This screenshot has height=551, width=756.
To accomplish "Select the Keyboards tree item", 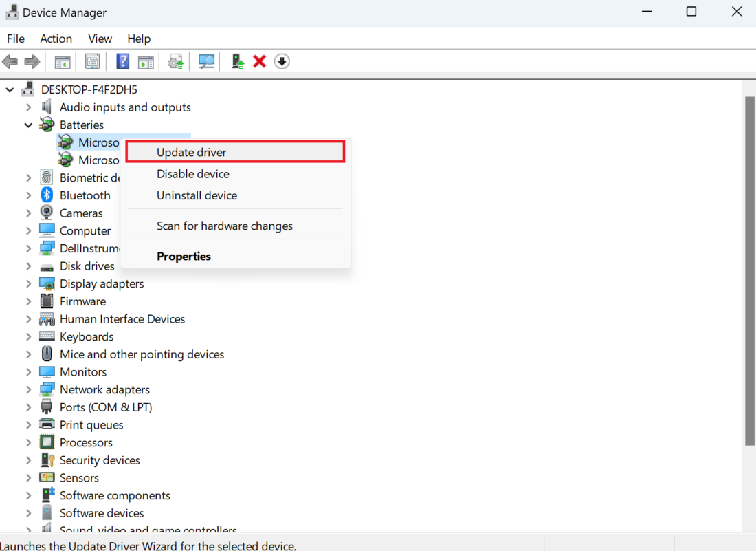I will [x=87, y=337].
